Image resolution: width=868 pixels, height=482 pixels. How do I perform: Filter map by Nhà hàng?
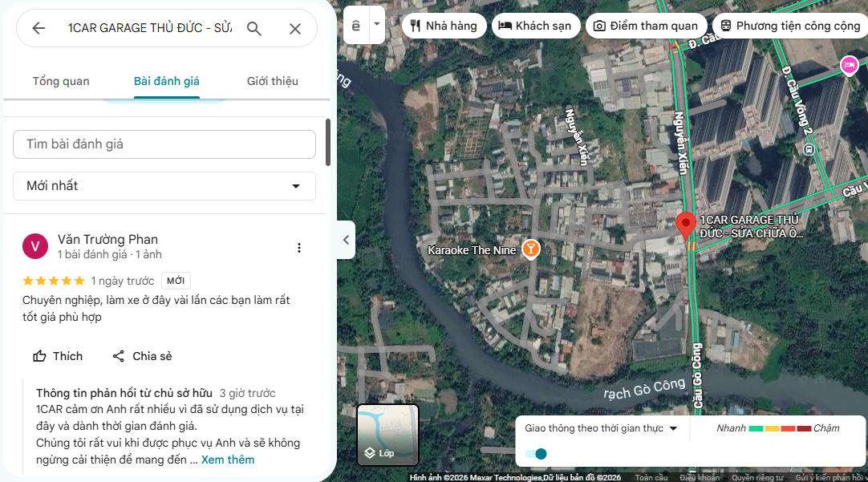(x=444, y=26)
